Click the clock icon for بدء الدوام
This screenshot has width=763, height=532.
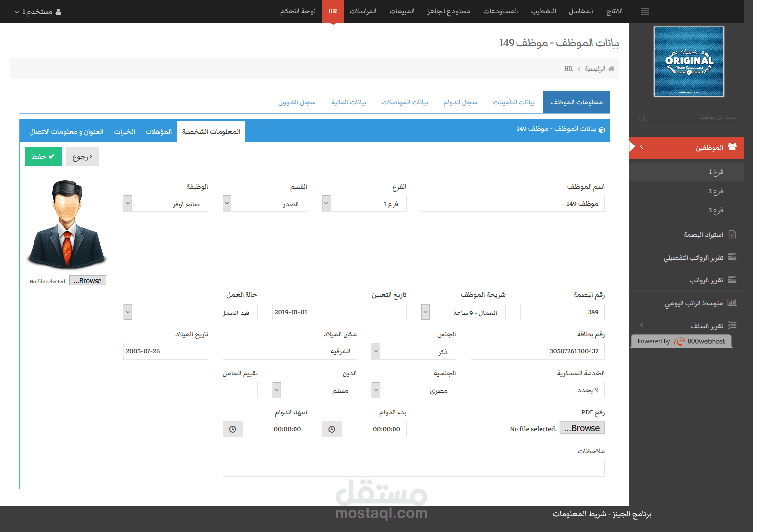click(332, 429)
